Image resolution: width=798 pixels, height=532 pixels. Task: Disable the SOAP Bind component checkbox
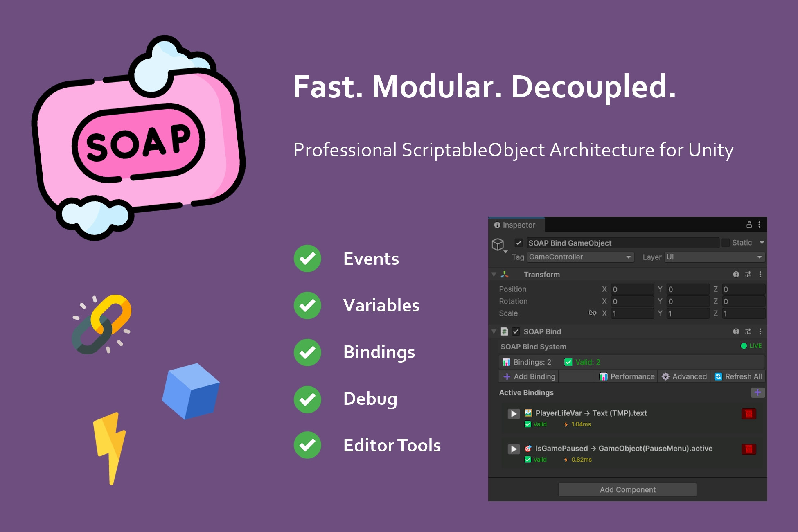516,331
